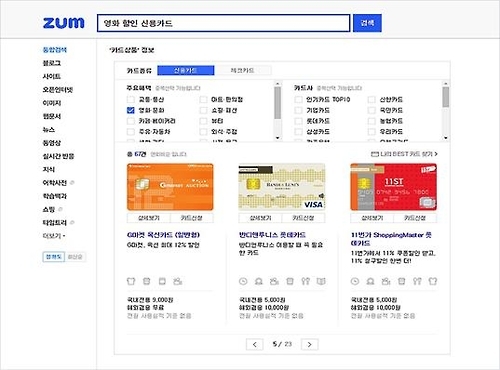Screen dimensions: 500x370
Task: Open the G마켓 옥션카드 (일반형) title link
Action: pos(163,235)
